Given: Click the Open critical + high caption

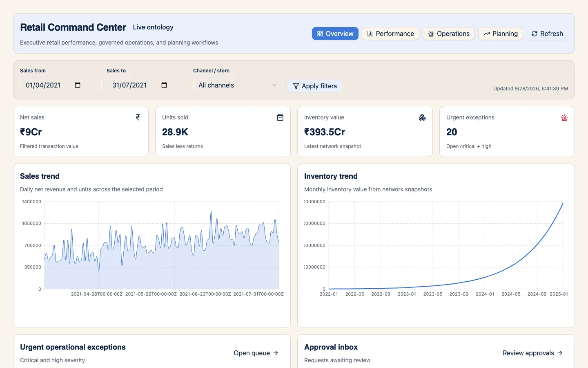Looking at the screenshot, I should [x=469, y=146].
